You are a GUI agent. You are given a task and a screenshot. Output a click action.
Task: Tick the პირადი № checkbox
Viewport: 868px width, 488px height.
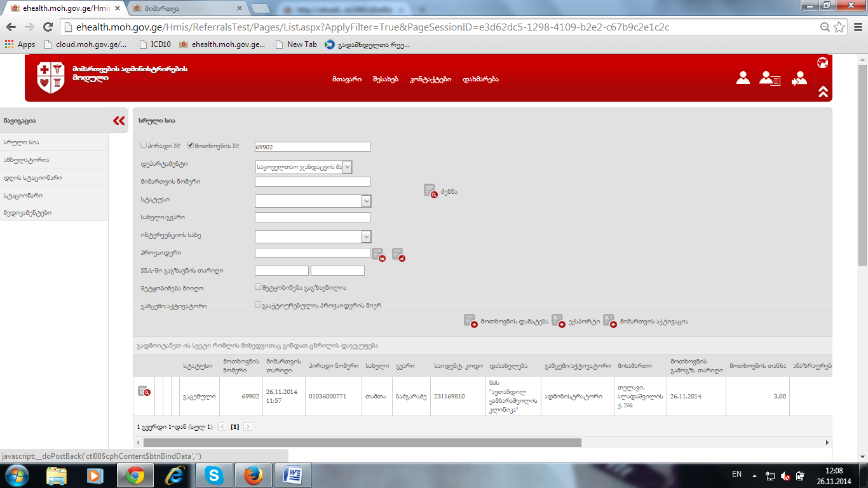pos(144,146)
